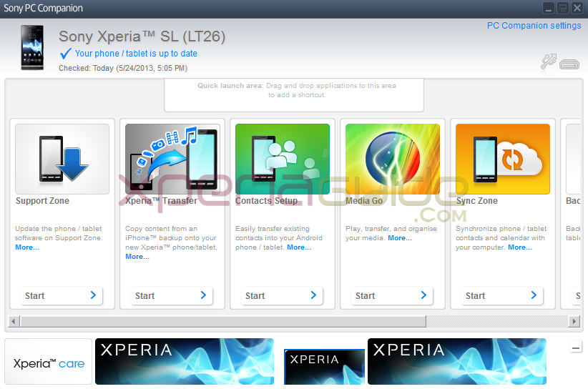Close the Sony PC Companion window
Screen dimensions: 588x389
577,9
